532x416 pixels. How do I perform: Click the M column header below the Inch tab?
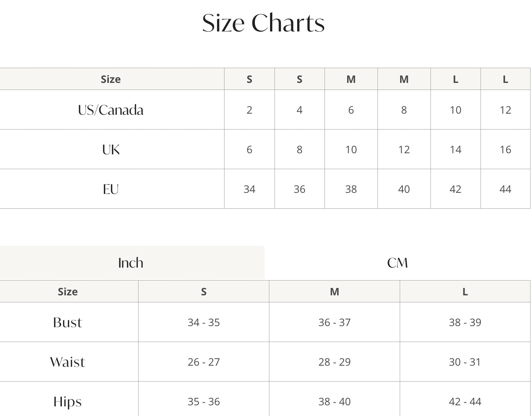(335, 292)
